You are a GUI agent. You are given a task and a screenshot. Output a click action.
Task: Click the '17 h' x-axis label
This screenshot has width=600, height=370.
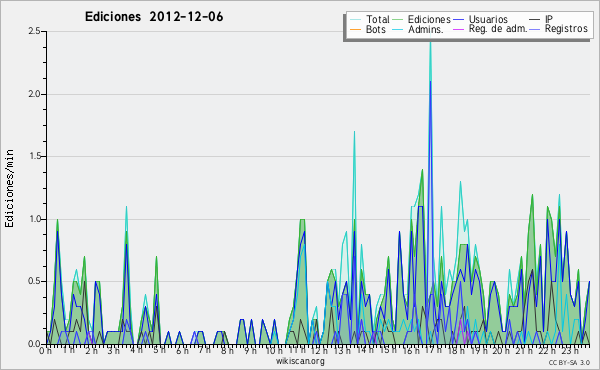[433, 350]
